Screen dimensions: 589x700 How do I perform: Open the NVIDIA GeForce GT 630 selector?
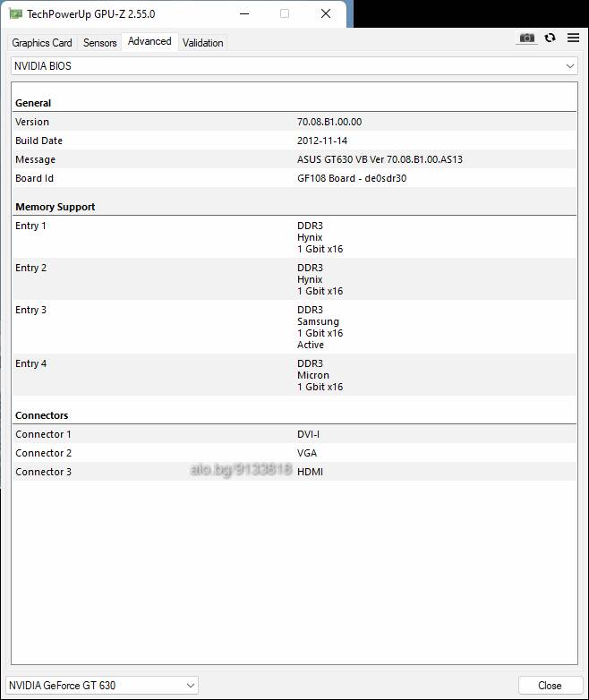102,686
